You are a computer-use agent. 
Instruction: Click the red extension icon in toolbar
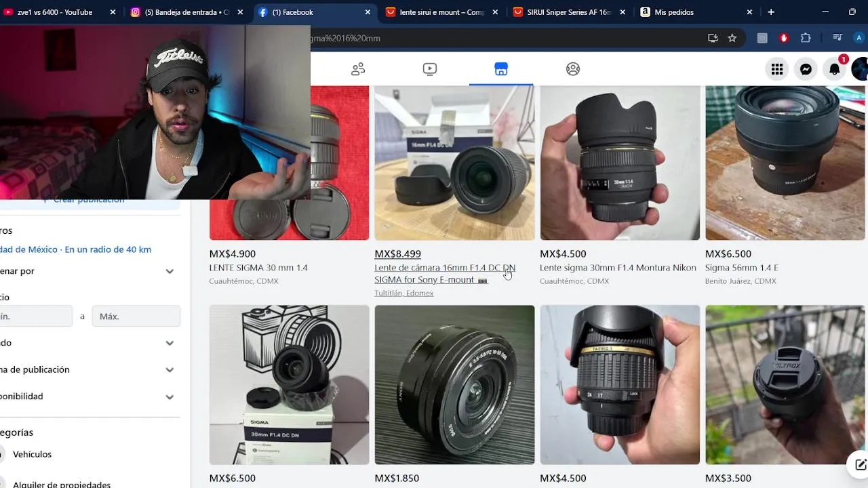point(784,38)
